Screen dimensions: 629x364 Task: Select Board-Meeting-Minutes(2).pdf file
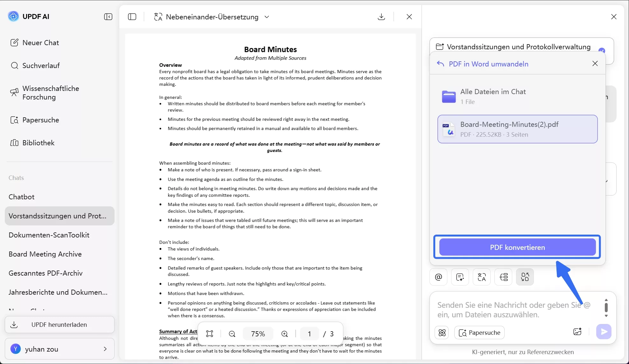click(517, 129)
